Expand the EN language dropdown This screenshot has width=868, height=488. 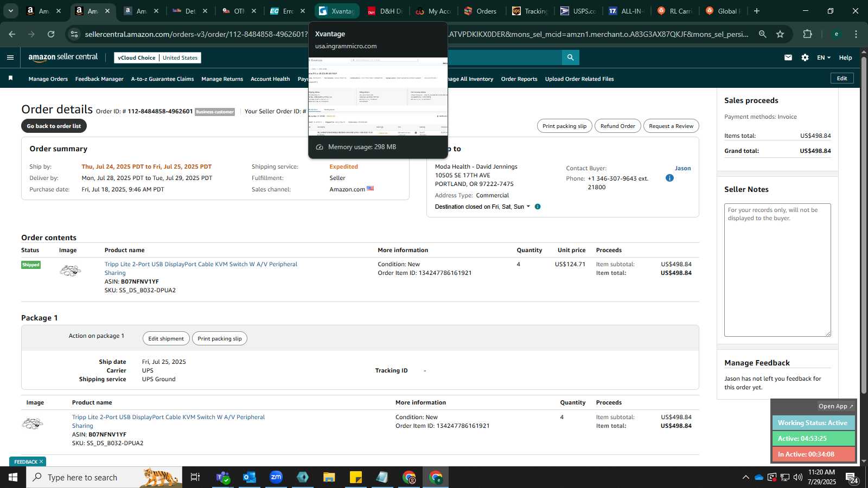pyautogui.click(x=824, y=57)
